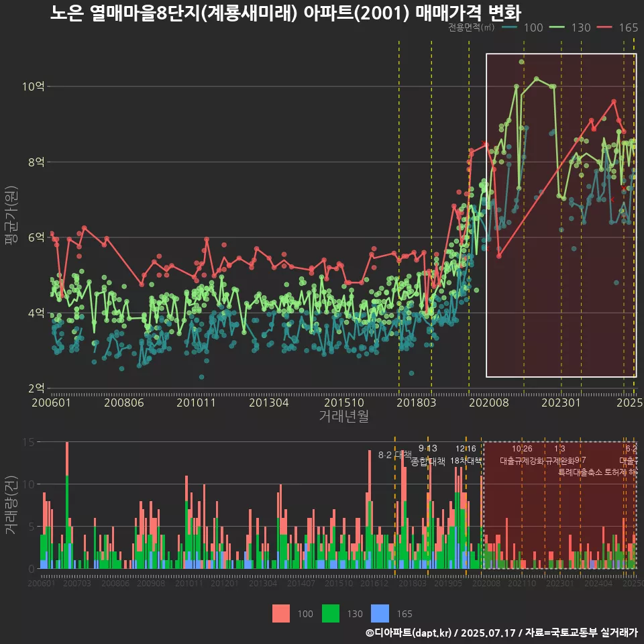Click the 6억 label on the price axis
644x644 pixels.
point(36,237)
